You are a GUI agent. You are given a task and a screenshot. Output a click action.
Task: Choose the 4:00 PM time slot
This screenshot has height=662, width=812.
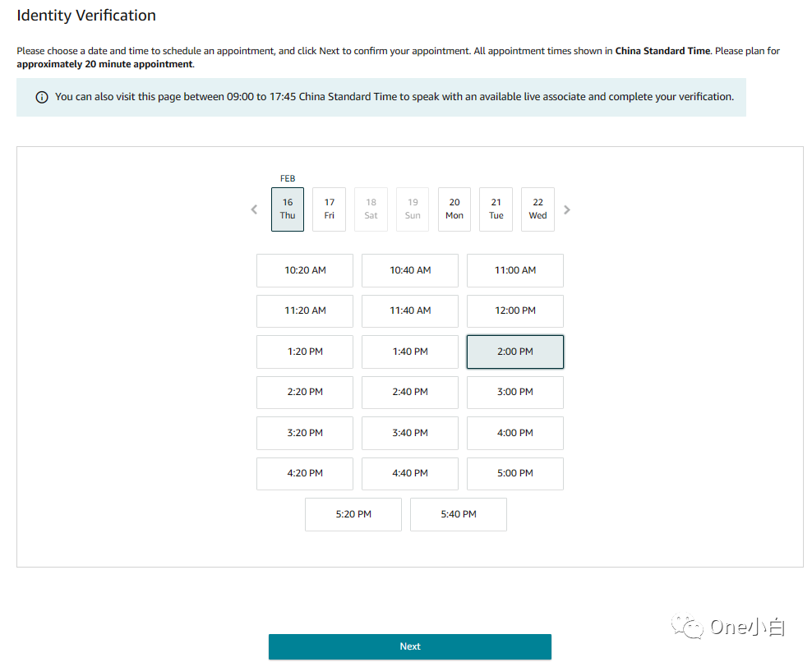[515, 433]
